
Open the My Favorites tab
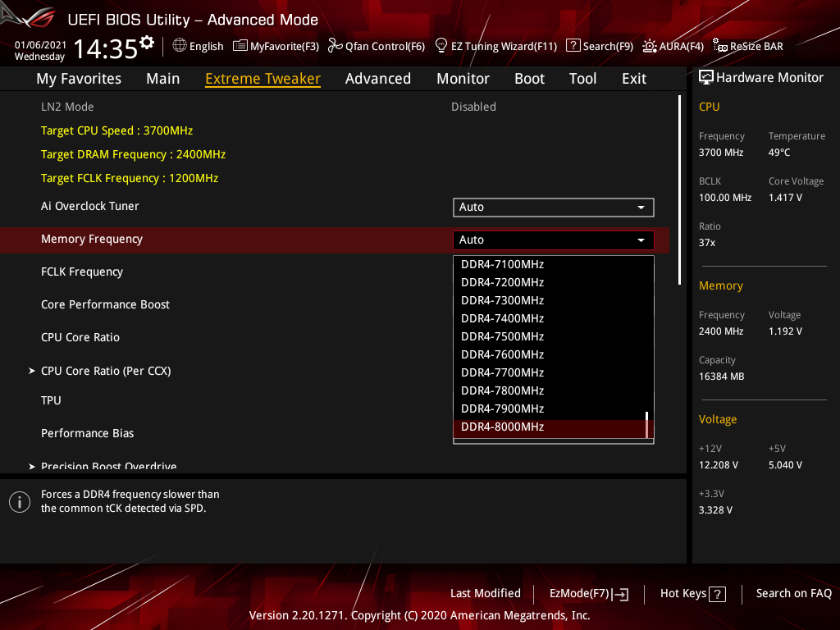[x=79, y=79]
